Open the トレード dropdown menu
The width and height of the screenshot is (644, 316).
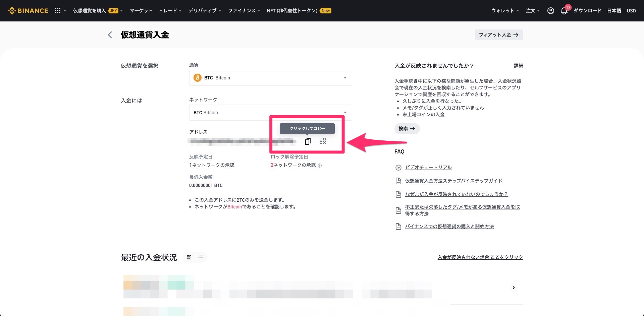pyautogui.click(x=170, y=11)
